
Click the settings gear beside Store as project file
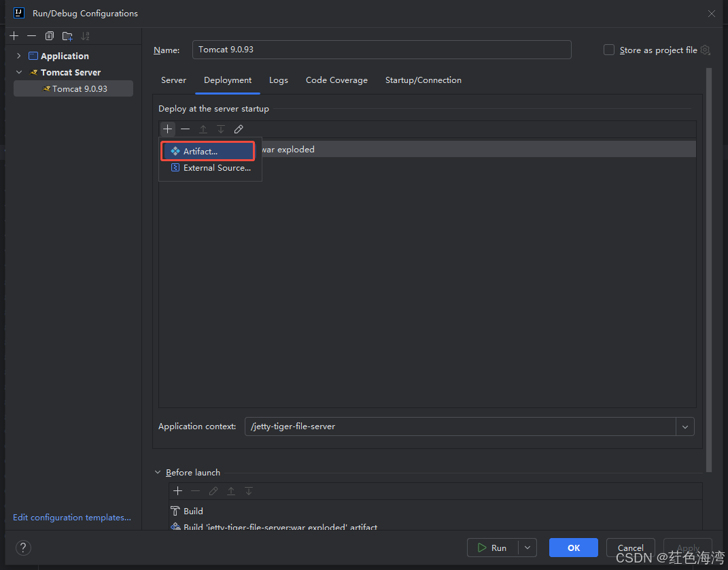pos(706,50)
